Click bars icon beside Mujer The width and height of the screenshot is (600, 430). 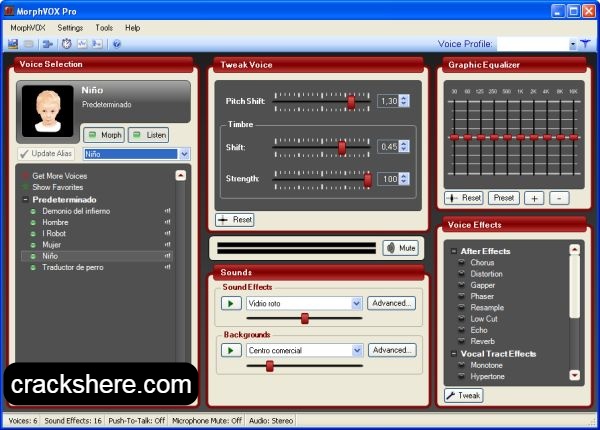tap(168, 244)
